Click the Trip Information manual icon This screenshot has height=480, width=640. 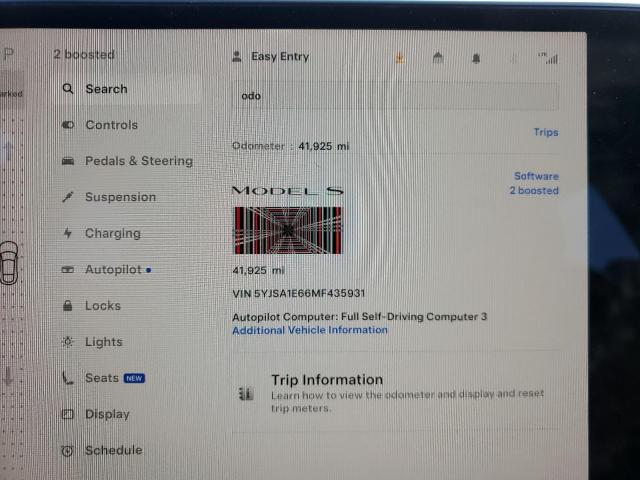(246, 394)
